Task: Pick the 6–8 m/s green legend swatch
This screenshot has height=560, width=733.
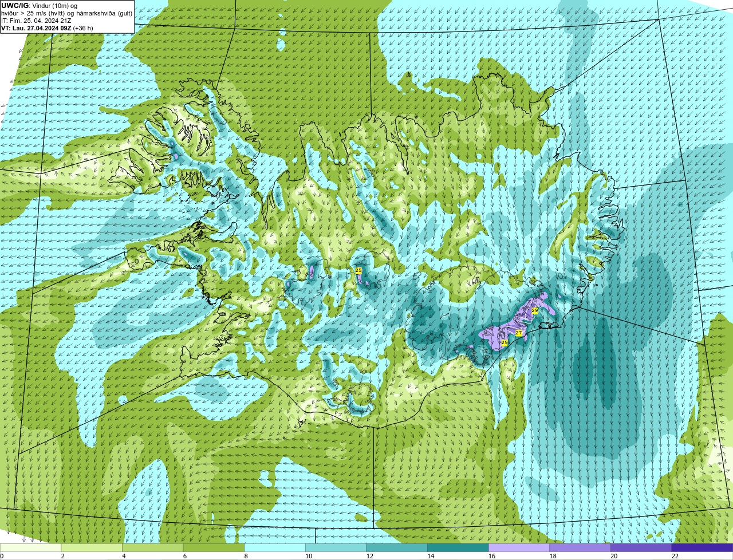Action: coord(214,548)
